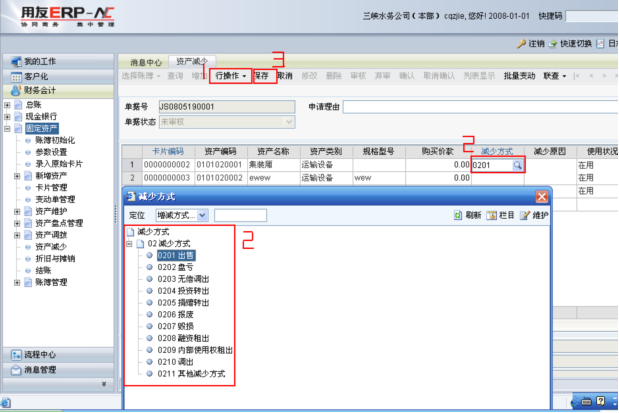Open 变动单管理 in sidebar tree
The width and height of the screenshot is (619, 413).
tap(55, 199)
